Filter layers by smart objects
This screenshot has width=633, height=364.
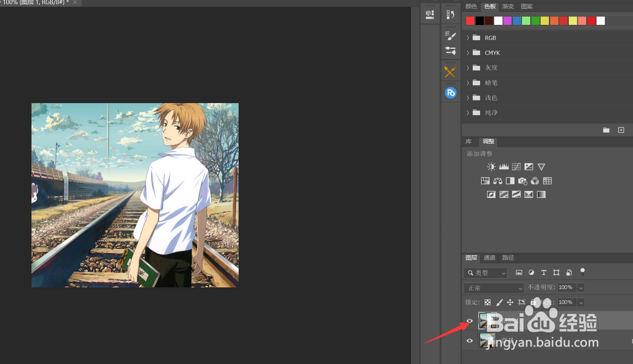[x=569, y=272]
